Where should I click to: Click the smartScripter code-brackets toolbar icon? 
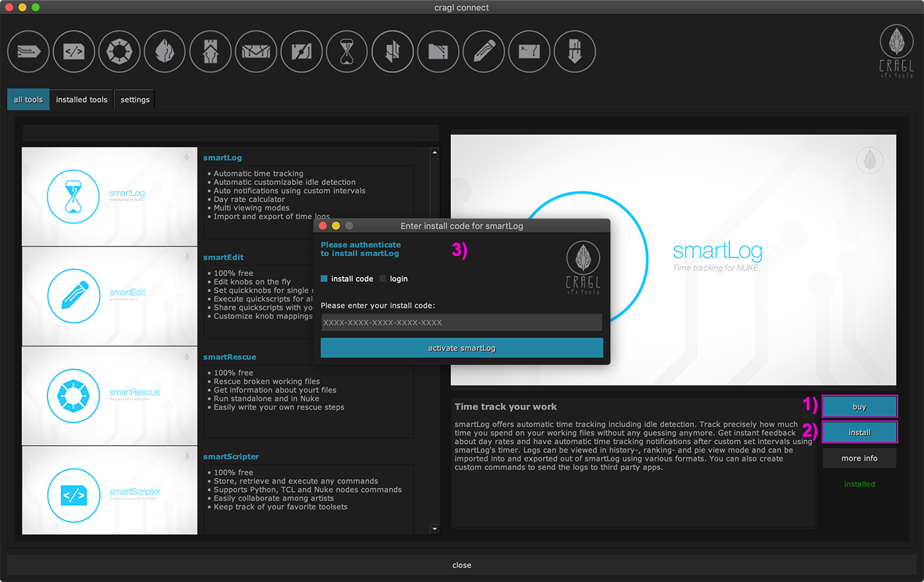74,51
